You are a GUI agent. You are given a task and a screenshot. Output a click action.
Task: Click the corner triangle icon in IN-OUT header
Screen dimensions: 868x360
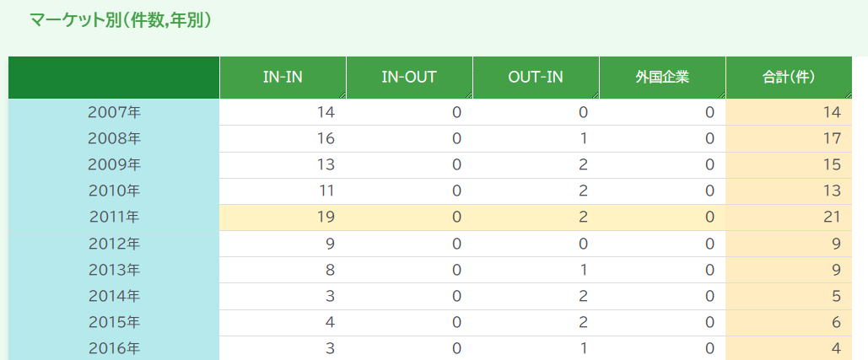pyautogui.click(x=469, y=95)
